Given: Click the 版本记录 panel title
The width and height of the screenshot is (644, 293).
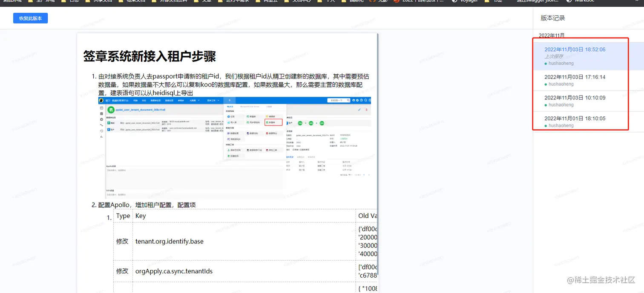Looking at the screenshot, I should point(553,18).
